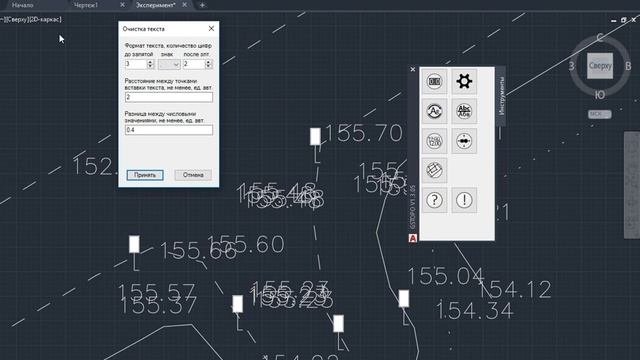This screenshot has height=360, width=640.
Task: Open GSTOPO settings gear icon
Action: (464, 81)
